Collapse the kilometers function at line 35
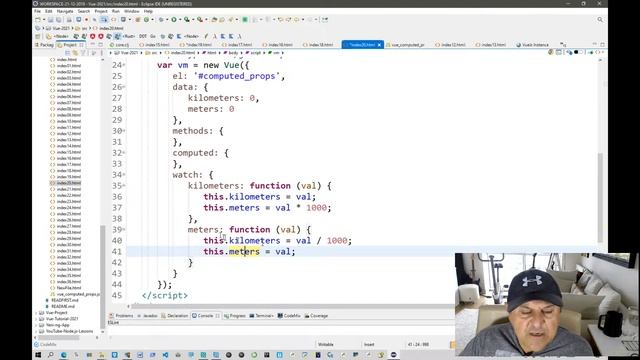Viewport: 640px width, 360px height. 124,186
